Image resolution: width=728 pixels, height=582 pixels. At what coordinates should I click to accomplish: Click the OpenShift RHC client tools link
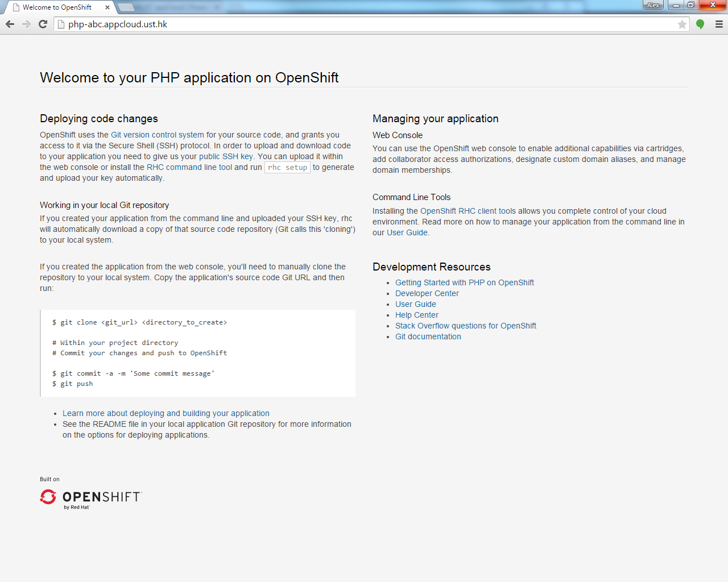click(468, 211)
